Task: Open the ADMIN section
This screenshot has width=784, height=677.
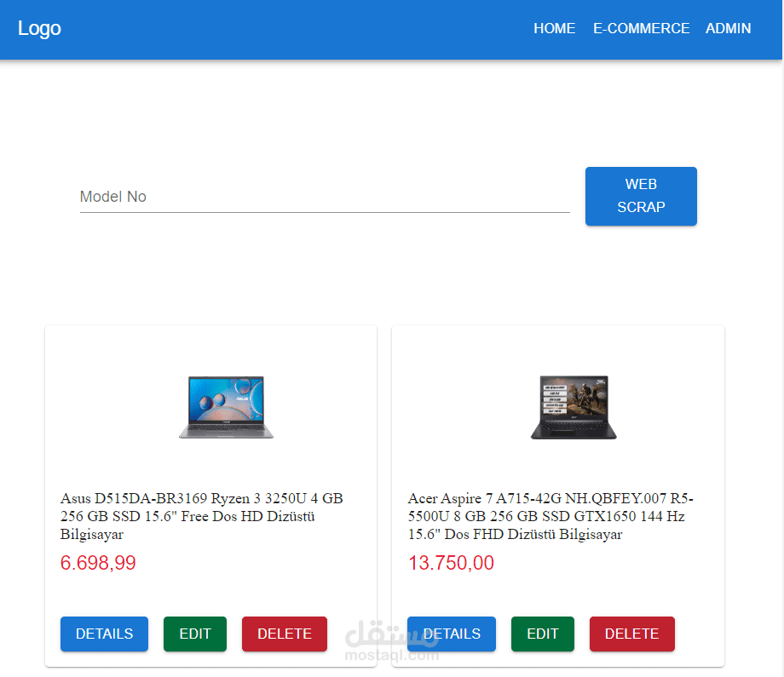Action: 728,28
